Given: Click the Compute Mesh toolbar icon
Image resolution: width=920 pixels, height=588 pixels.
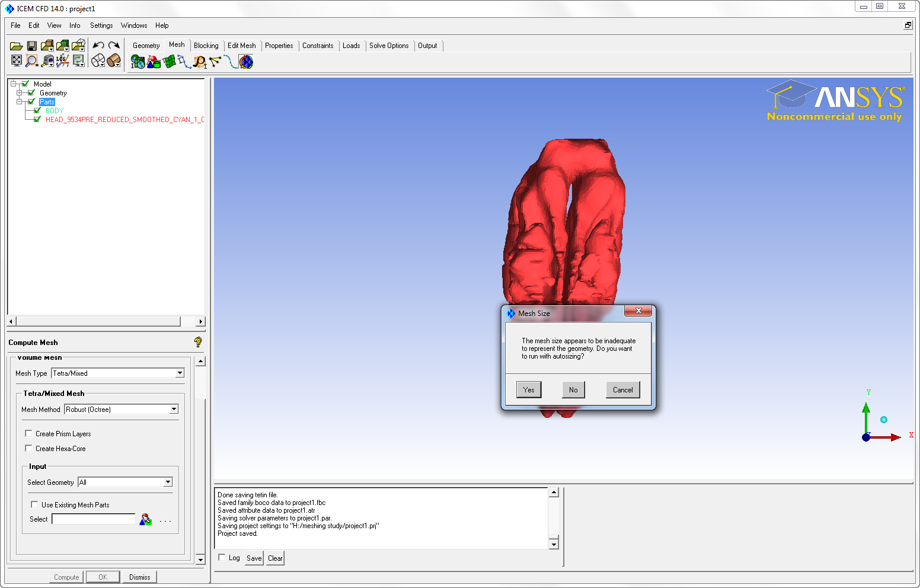Looking at the screenshot, I should [246, 62].
